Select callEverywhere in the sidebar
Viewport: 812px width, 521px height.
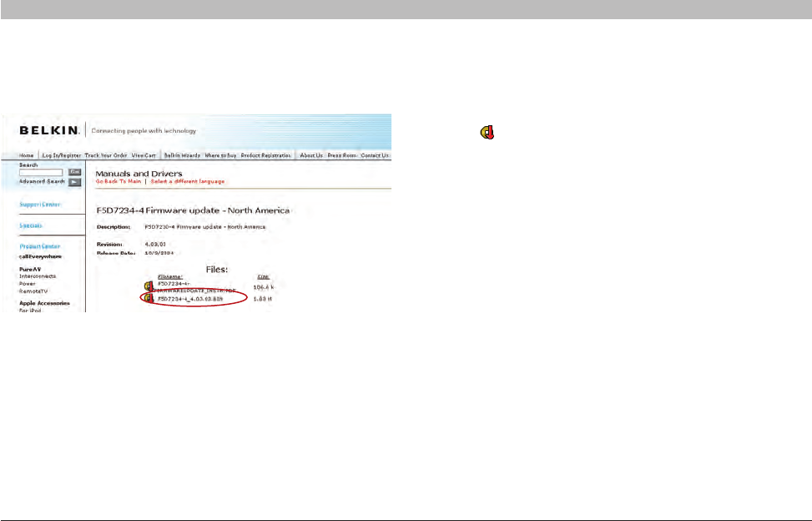pyautogui.click(x=40, y=257)
